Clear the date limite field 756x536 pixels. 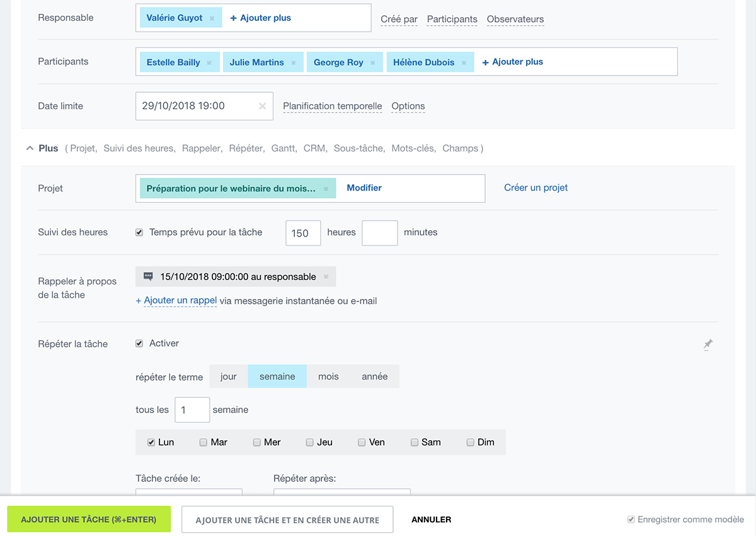(263, 106)
